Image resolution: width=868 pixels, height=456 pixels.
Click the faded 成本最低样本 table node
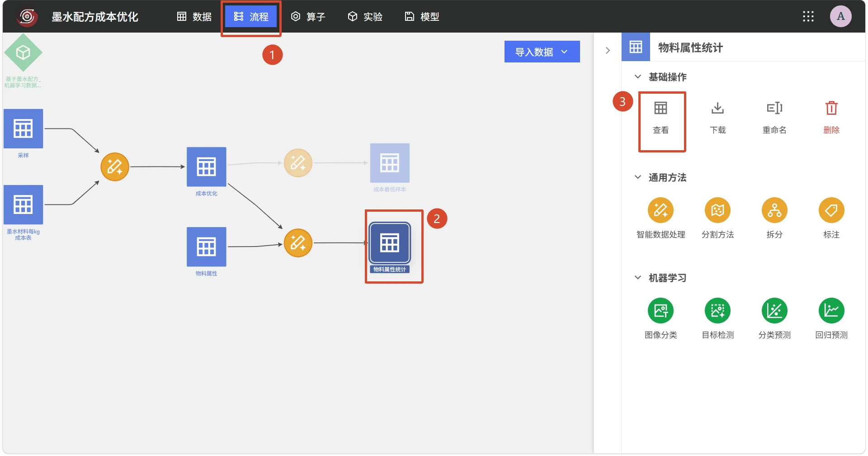point(390,163)
